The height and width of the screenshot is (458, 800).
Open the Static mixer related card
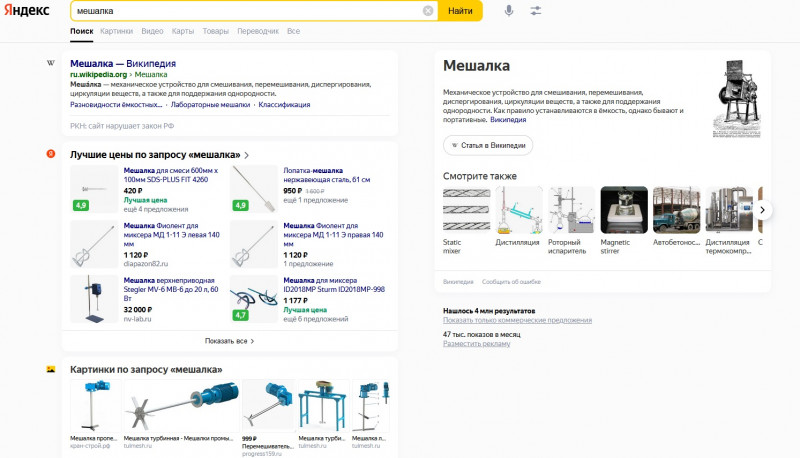point(466,220)
